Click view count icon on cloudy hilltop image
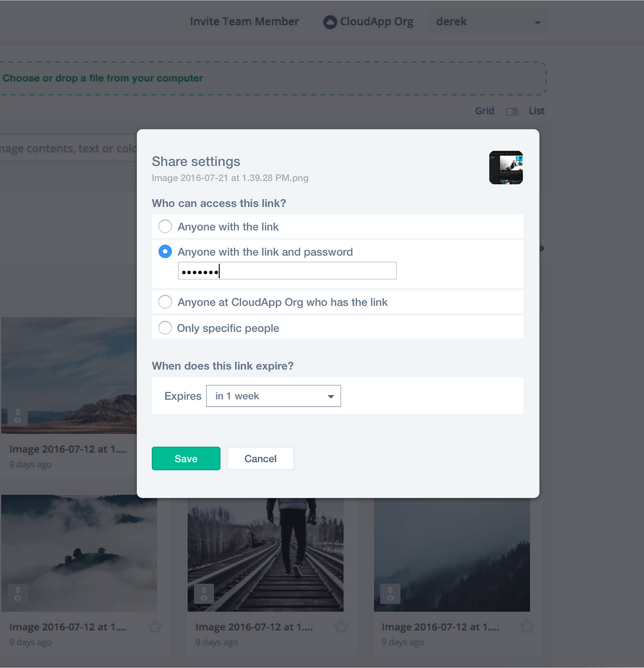The width and height of the screenshot is (644, 668). [17, 593]
